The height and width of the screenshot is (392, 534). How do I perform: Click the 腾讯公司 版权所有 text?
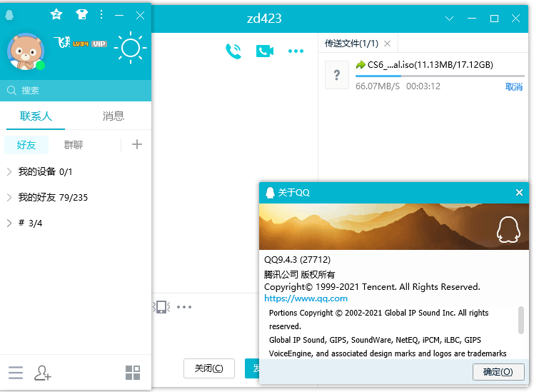pyautogui.click(x=299, y=274)
